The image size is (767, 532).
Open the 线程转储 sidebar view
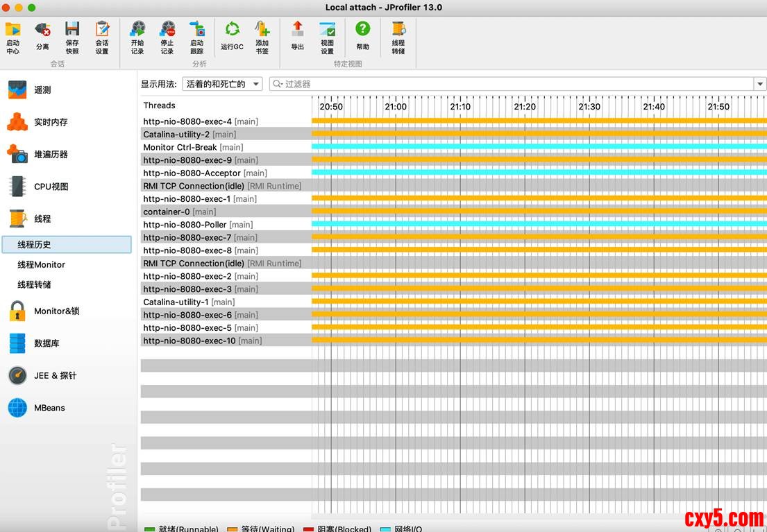point(34,284)
